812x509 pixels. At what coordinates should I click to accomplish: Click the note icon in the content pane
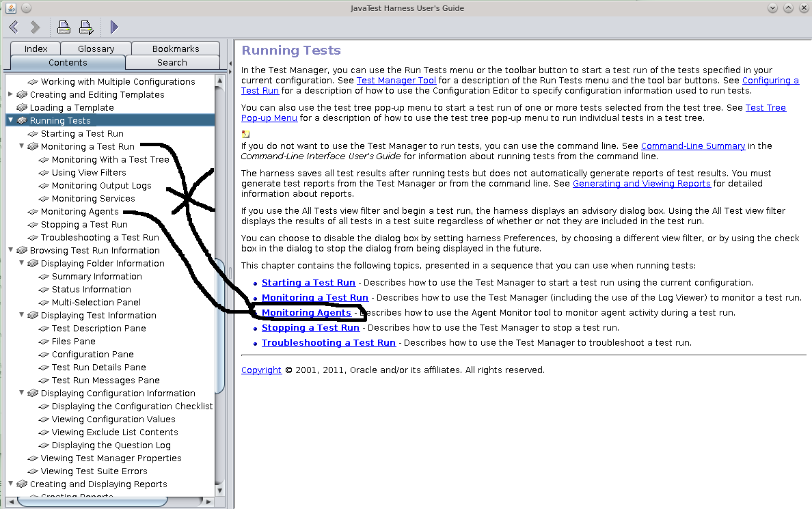(245, 134)
